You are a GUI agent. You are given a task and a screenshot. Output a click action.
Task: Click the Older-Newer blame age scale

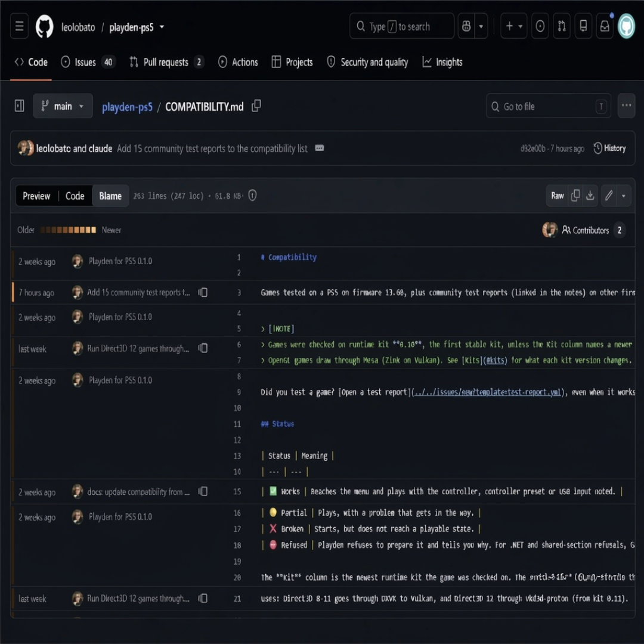click(x=68, y=230)
